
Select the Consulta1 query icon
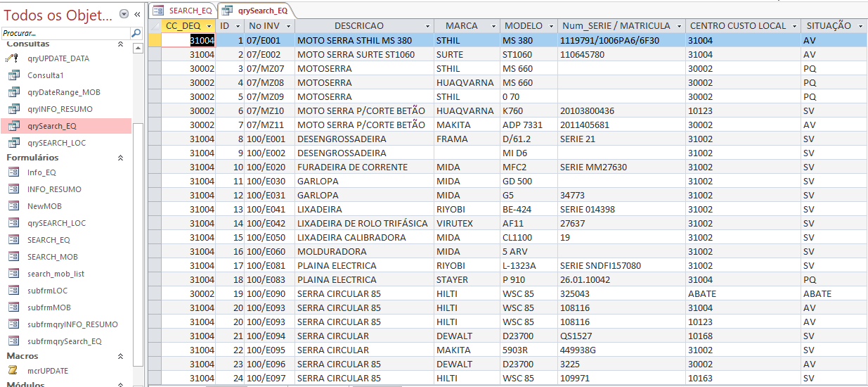point(13,75)
